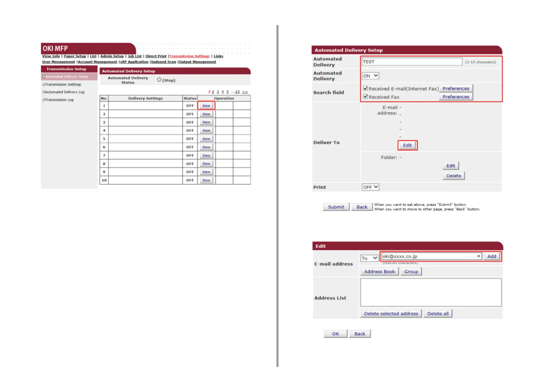Go to page 2 of the delivery list
The width and height of the screenshot is (555, 392).
click(x=213, y=92)
